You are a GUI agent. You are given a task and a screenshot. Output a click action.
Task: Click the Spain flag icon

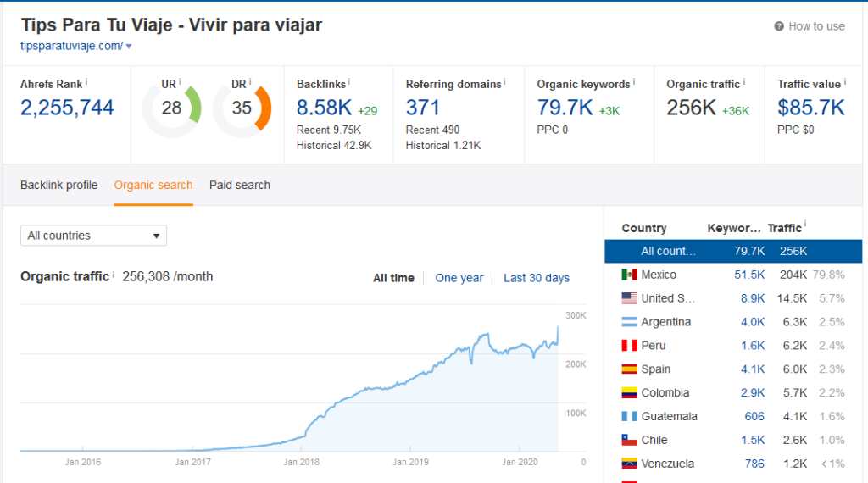tap(630, 369)
